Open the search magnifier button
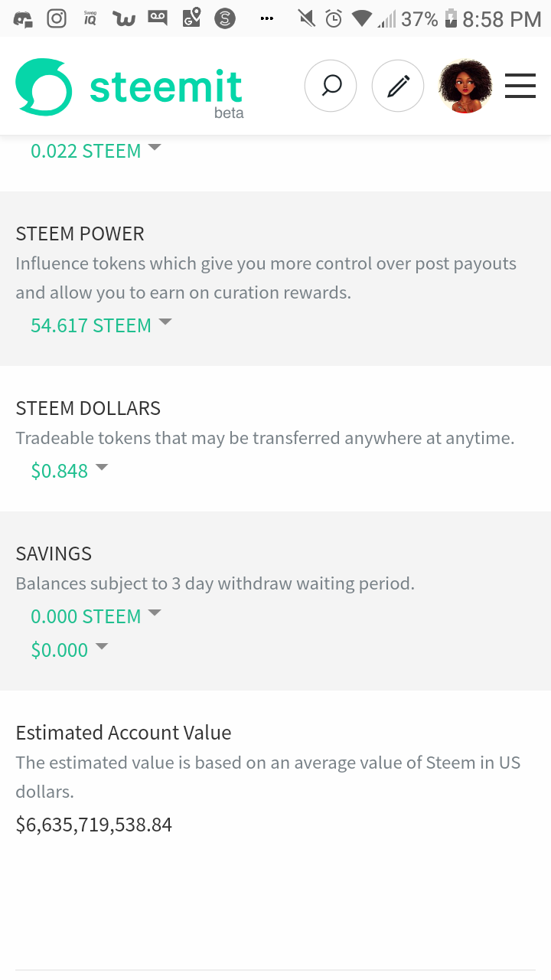Viewport: 551px width, 980px height. 331,86
